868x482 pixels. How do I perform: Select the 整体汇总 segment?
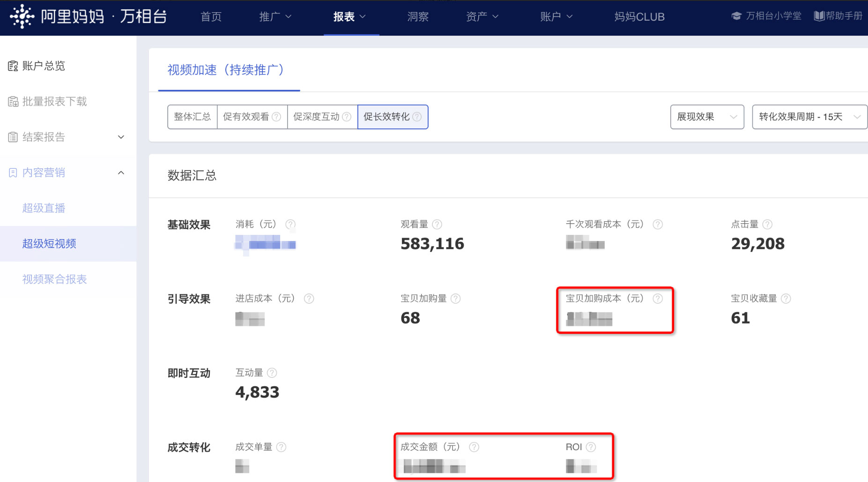pos(193,117)
